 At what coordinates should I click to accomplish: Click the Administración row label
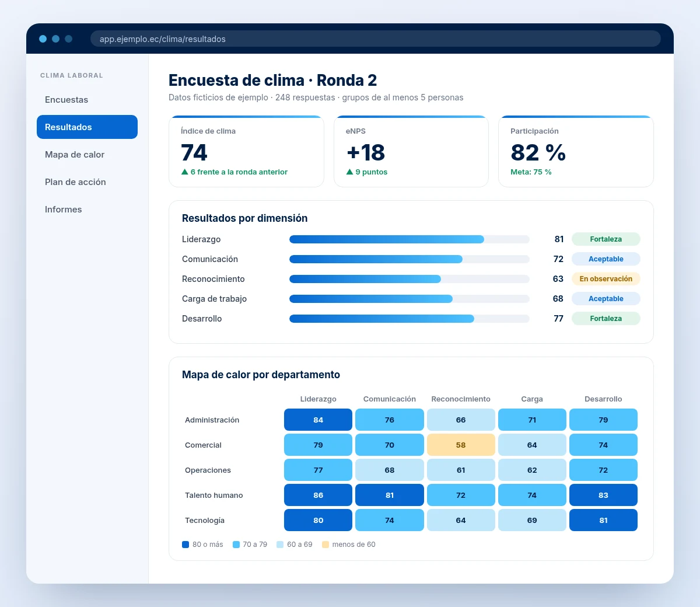click(212, 420)
